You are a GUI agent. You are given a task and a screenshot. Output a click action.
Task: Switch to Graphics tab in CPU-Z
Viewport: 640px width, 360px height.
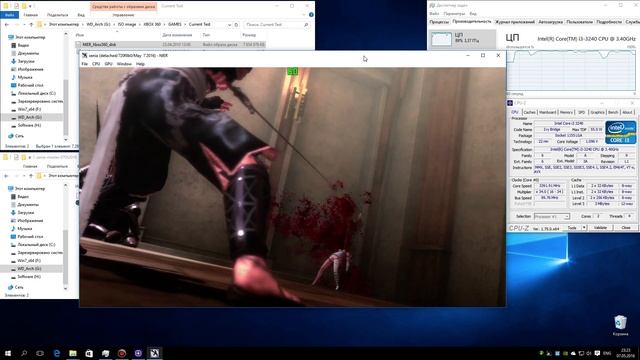(597, 112)
